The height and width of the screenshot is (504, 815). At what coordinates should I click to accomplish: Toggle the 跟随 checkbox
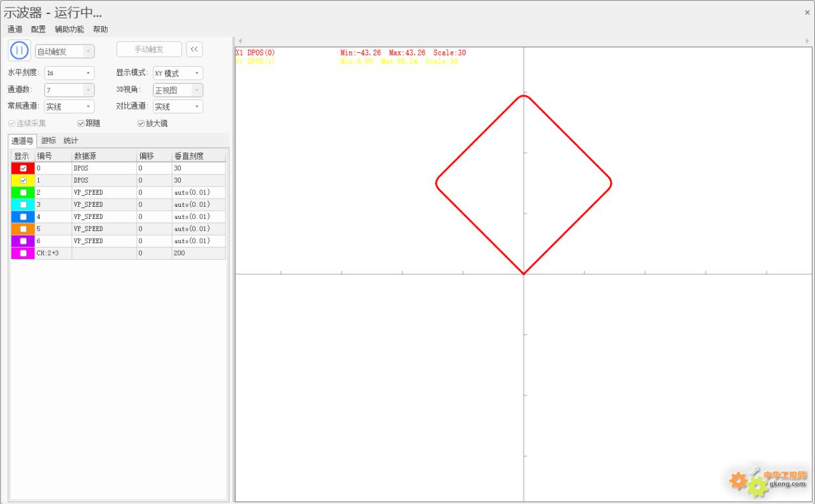coord(81,123)
